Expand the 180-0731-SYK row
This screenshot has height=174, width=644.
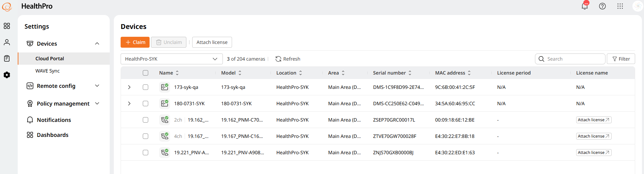[129, 104]
